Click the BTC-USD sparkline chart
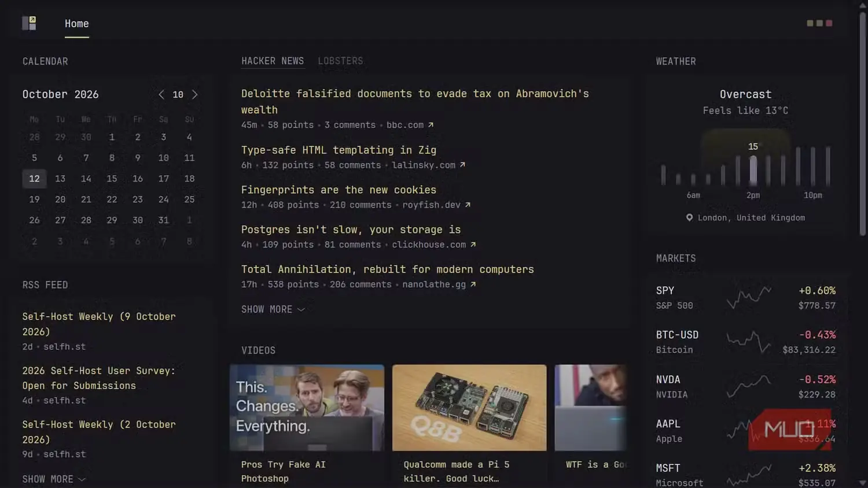Image resolution: width=868 pixels, height=488 pixels. point(749,342)
